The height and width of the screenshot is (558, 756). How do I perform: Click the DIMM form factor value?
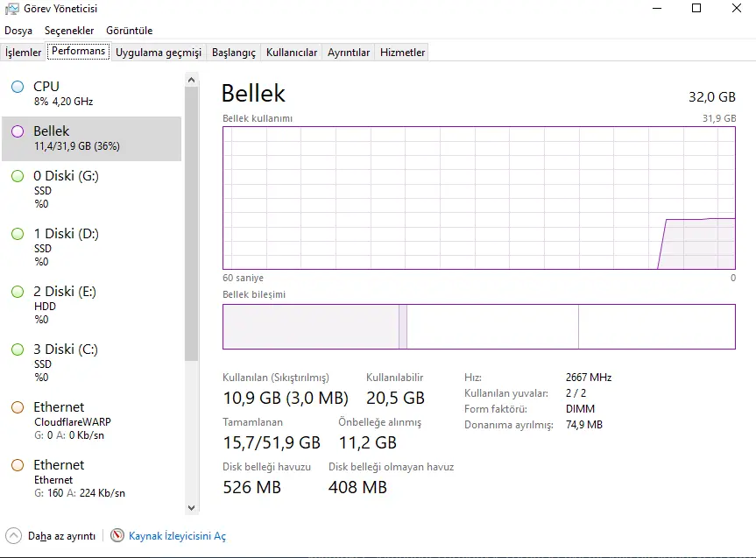click(581, 409)
